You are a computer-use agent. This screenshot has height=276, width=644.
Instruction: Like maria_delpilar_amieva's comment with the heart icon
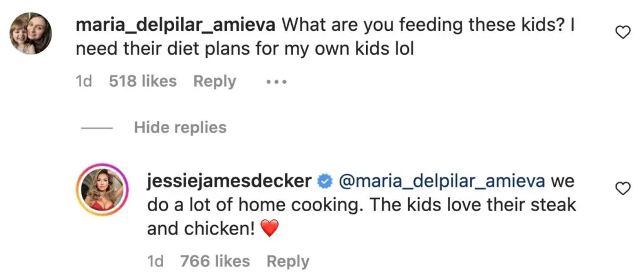[622, 33]
